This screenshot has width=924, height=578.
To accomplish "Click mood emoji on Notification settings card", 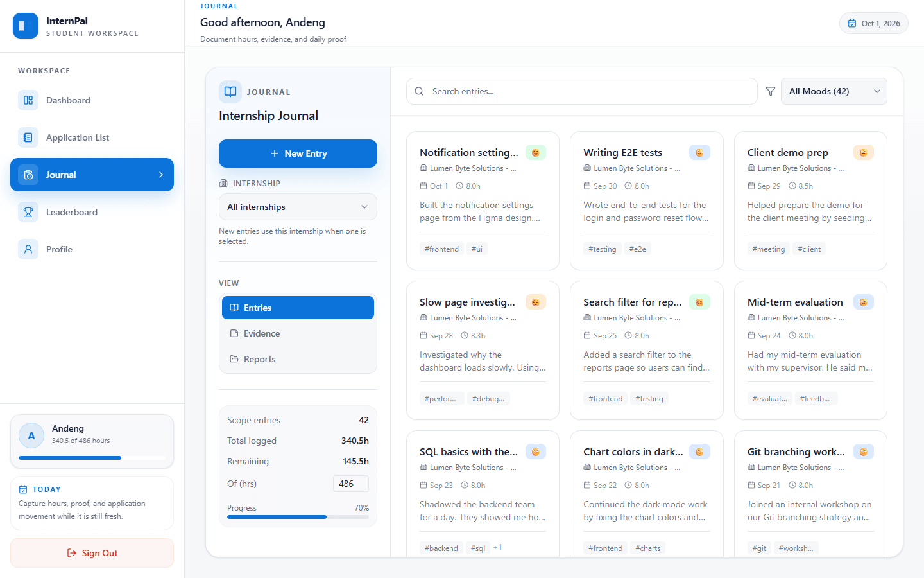I will (x=536, y=152).
